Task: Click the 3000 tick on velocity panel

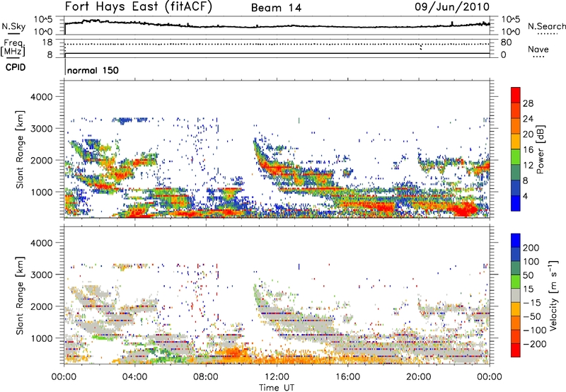Action: coord(42,275)
